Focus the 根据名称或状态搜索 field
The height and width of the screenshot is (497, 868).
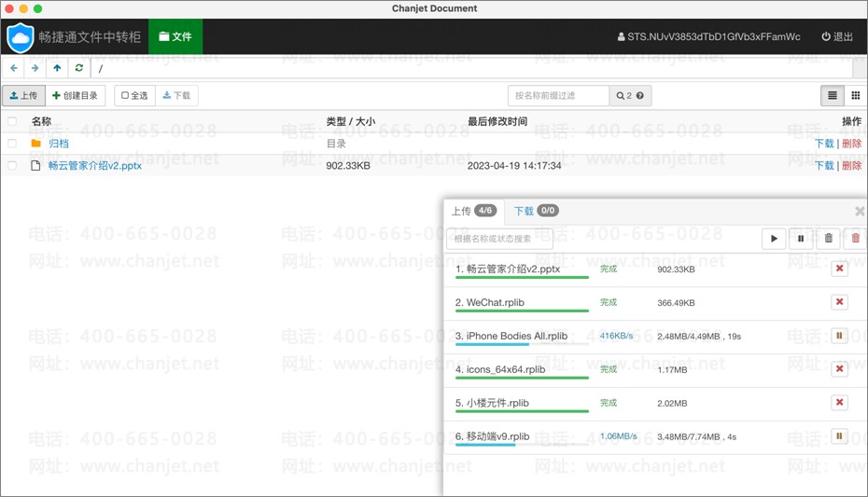(x=499, y=239)
